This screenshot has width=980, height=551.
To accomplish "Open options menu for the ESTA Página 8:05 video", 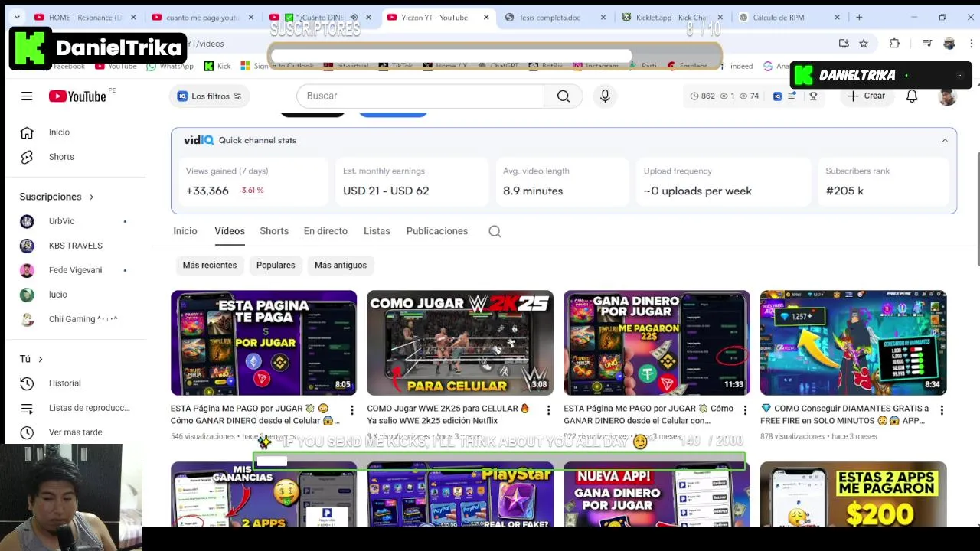I will coord(352,411).
